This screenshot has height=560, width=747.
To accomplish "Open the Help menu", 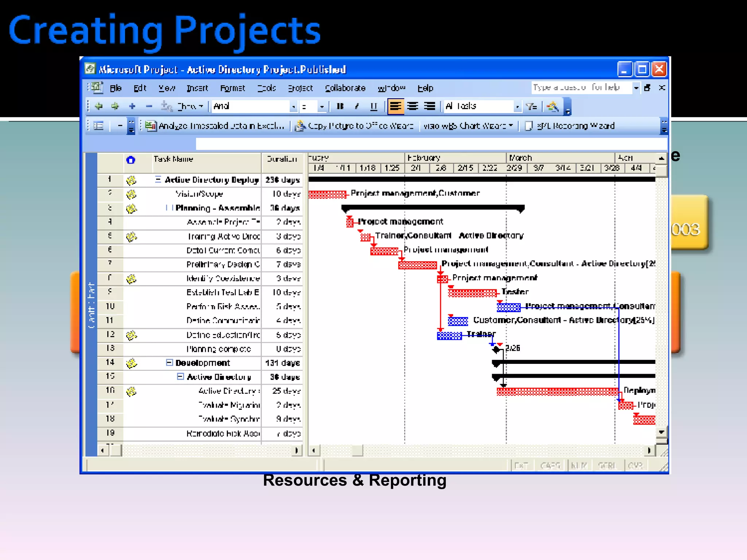I will pyautogui.click(x=425, y=88).
